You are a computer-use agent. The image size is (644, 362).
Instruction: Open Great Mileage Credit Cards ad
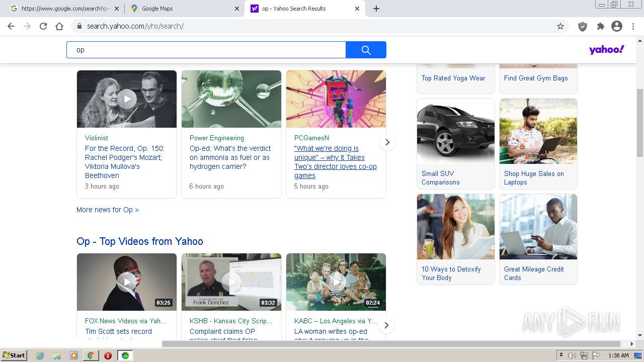pos(538,239)
